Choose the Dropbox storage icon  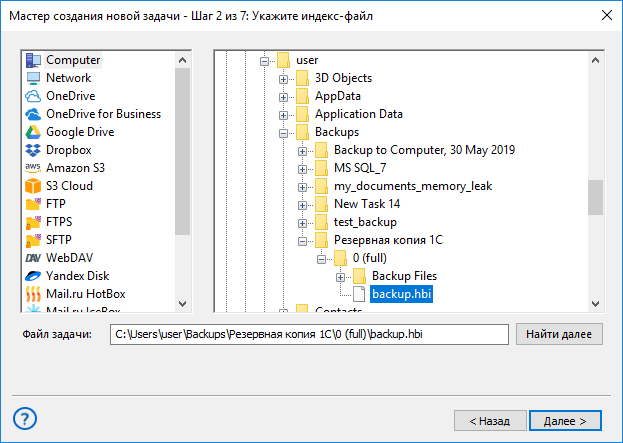[33, 150]
